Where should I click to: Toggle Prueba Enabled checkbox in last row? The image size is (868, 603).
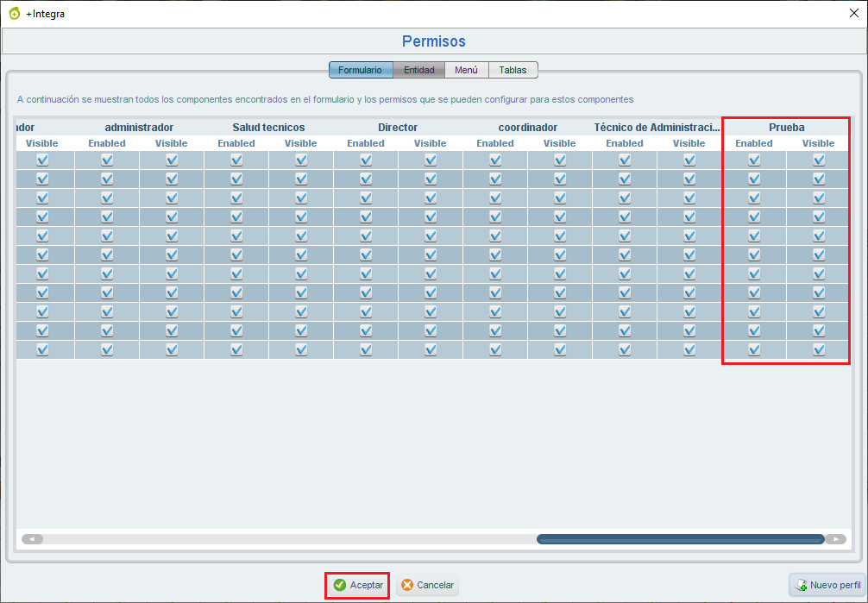754,349
